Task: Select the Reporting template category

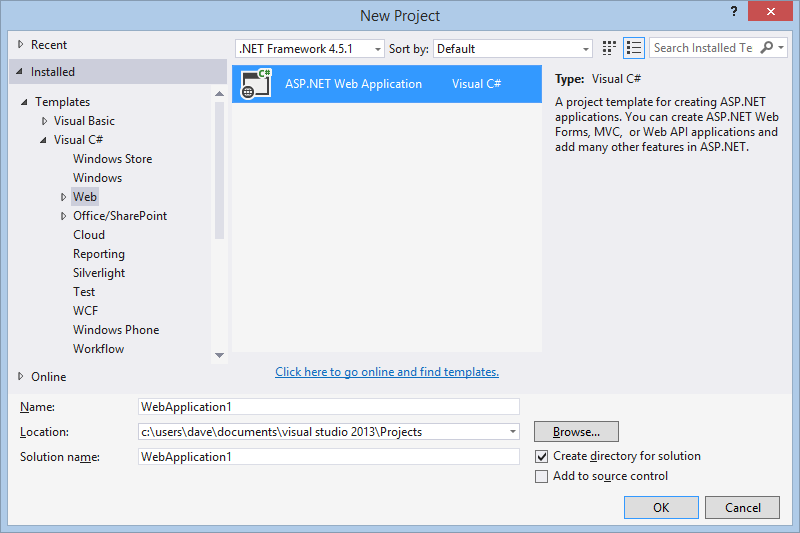Action: click(x=98, y=253)
